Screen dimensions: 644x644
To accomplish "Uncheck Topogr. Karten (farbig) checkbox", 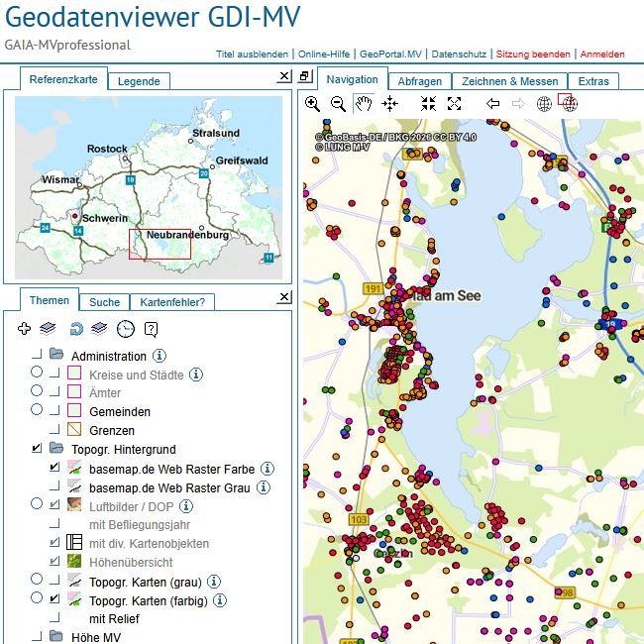I will (x=54, y=598).
